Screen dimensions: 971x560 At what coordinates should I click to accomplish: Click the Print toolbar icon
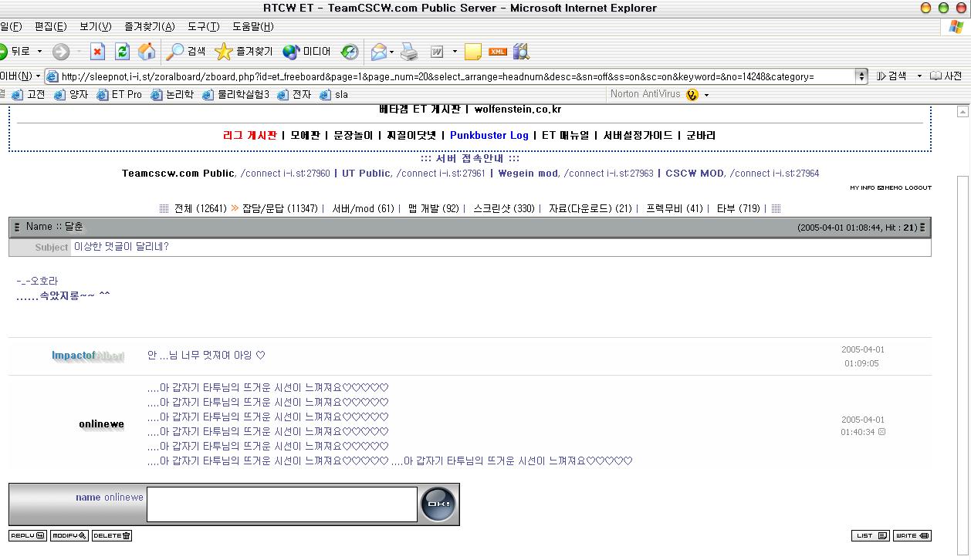(409, 52)
